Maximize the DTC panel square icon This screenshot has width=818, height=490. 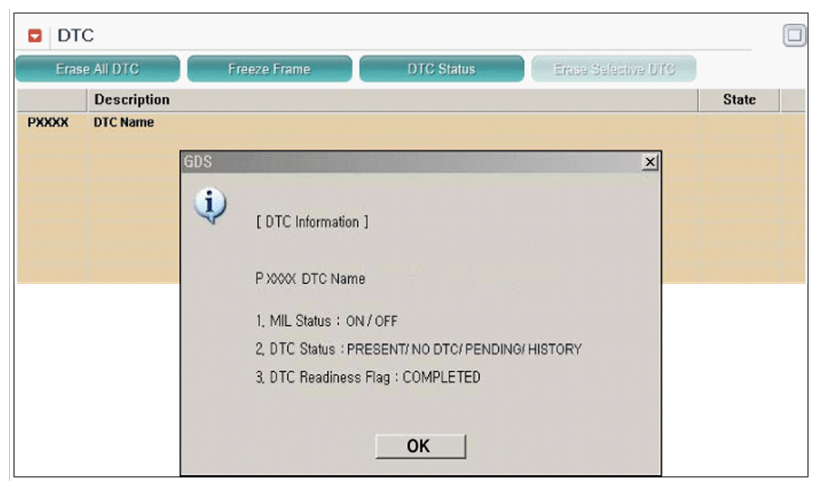pyautogui.click(x=794, y=35)
